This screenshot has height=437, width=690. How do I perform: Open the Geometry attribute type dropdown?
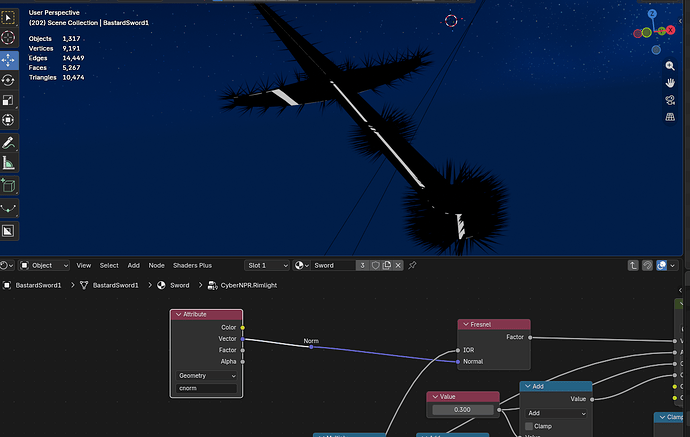[206, 376]
